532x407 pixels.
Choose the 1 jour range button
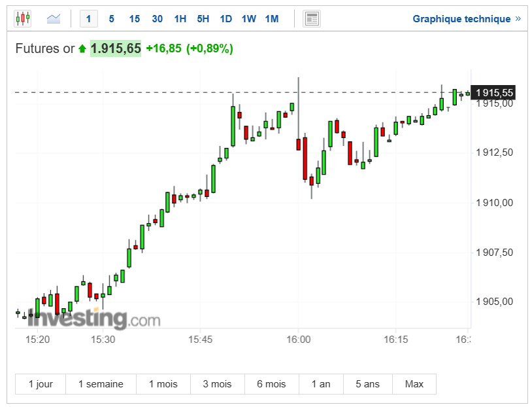[x=41, y=384]
